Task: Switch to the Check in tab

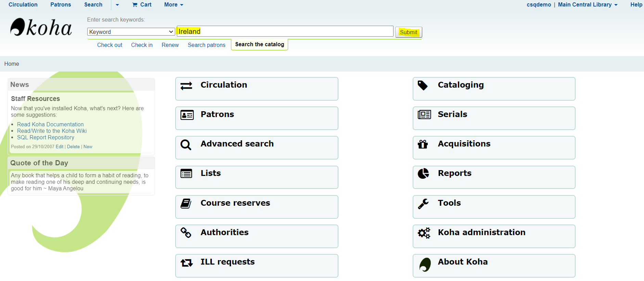Action: click(142, 45)
